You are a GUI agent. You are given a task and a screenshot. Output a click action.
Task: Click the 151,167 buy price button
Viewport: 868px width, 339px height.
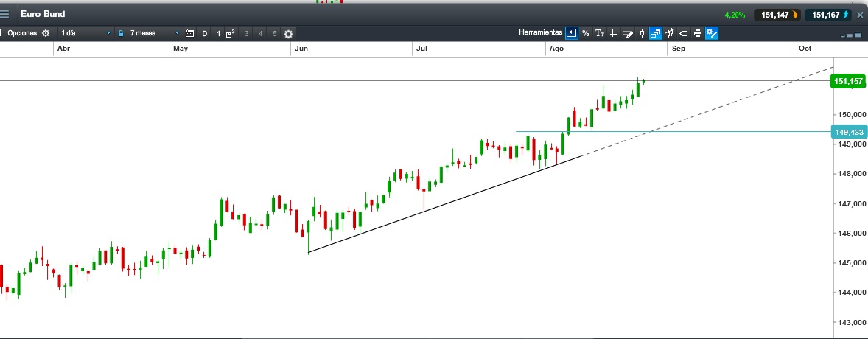[830, 15]
